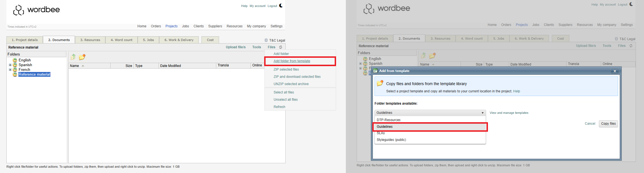Close the Add from template dialog

pyautogui.click(x=614, y=71)
